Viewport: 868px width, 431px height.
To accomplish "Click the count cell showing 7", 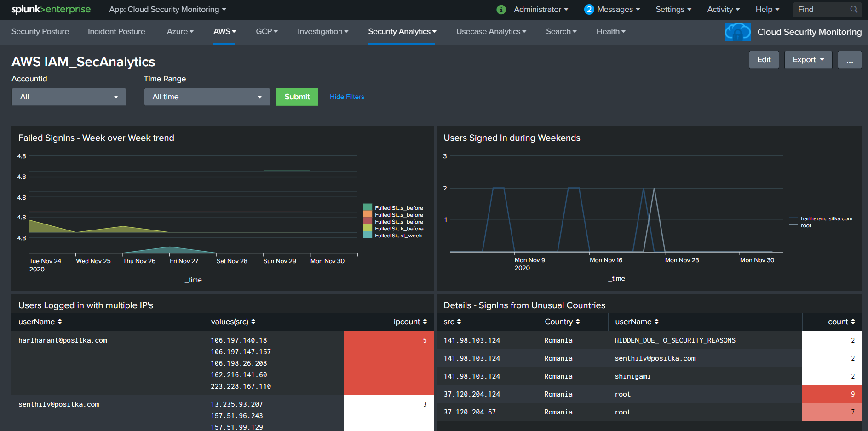I will tap(832, 412).
